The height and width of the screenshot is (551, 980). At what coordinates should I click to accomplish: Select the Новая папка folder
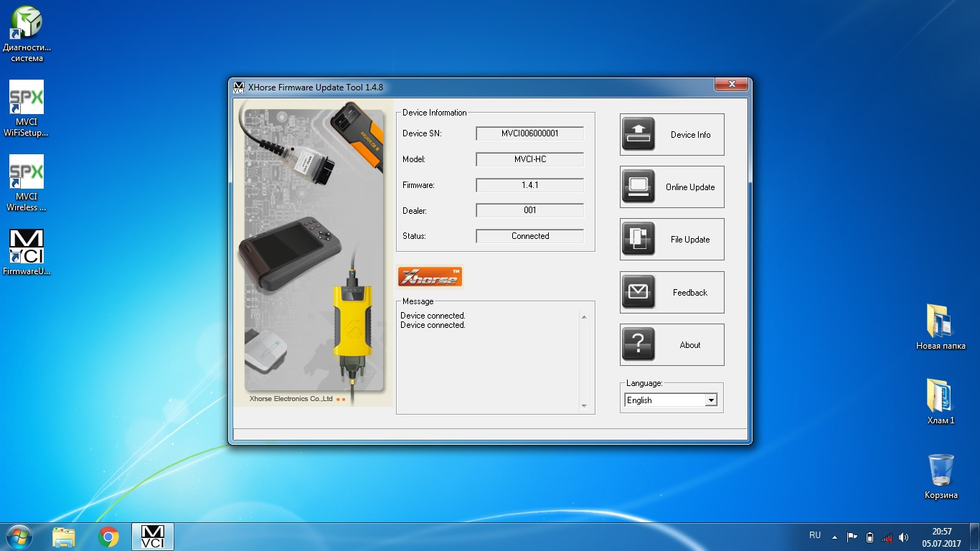941,327
